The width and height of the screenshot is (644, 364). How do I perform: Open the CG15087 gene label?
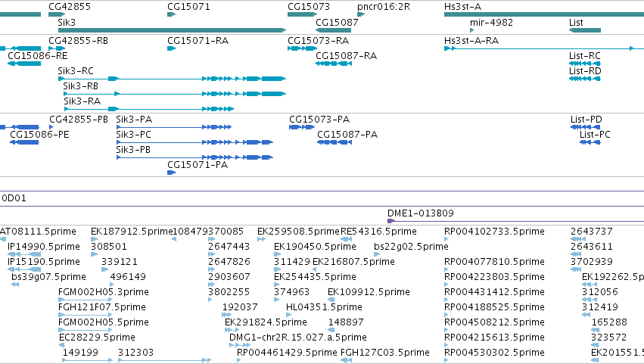[x=337, y=22]
